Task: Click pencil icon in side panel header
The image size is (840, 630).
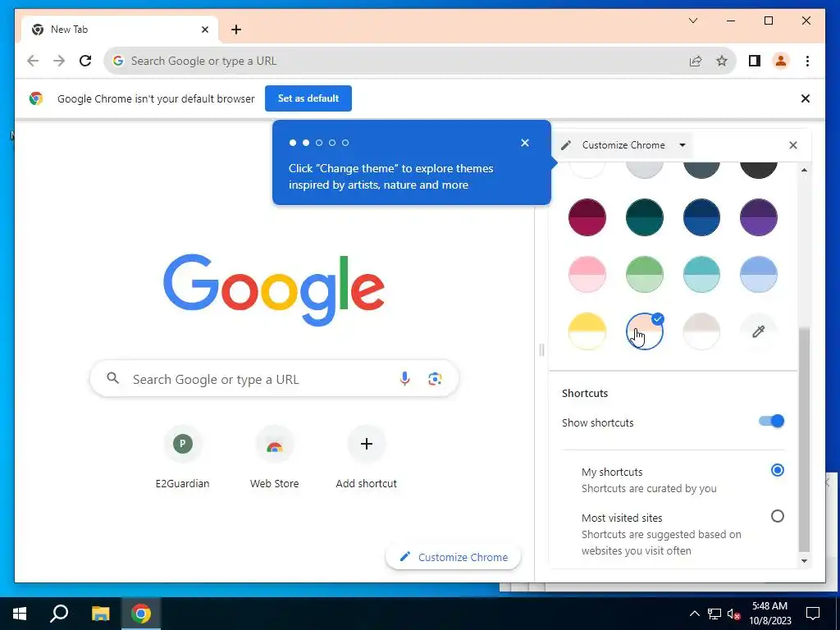Action: tap(566, 145)
